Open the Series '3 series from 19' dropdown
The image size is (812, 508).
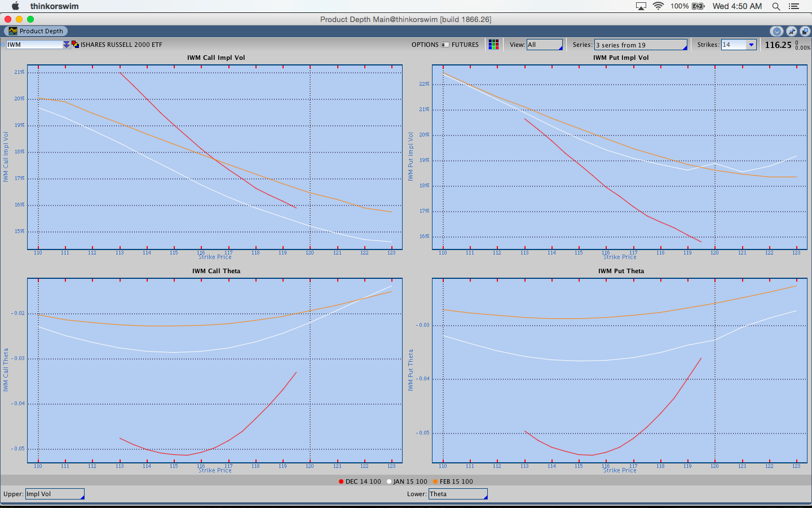pos(641,45)
